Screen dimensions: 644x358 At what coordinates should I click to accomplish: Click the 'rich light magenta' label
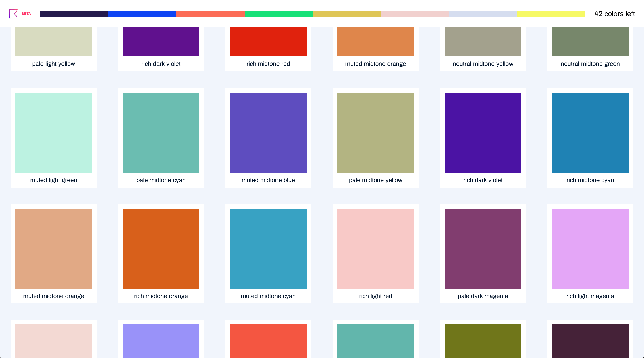click(x=590, y=296)
